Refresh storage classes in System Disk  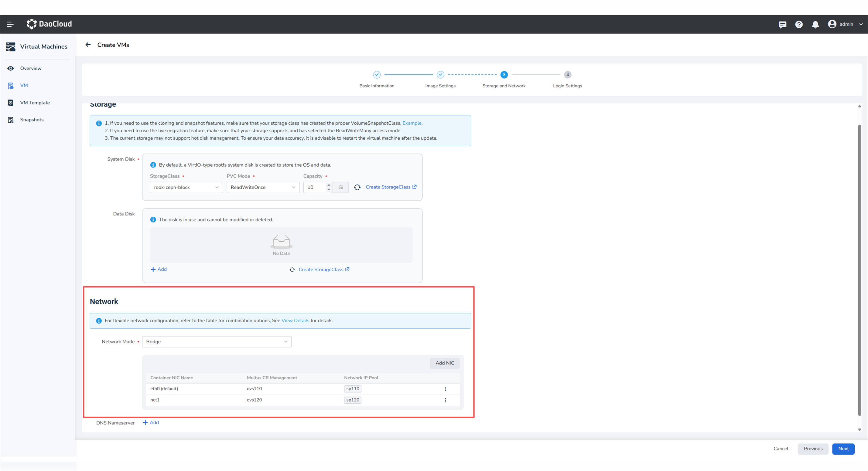coord(357,187)
